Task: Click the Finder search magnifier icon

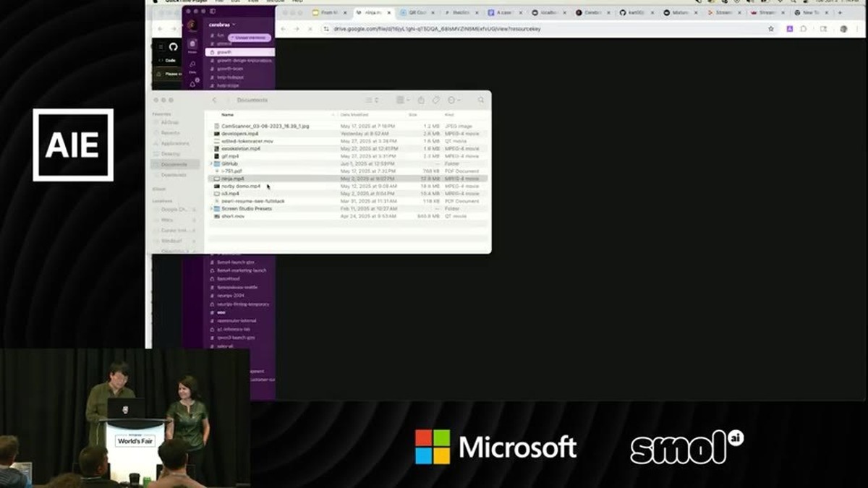Action: point(480,100)
